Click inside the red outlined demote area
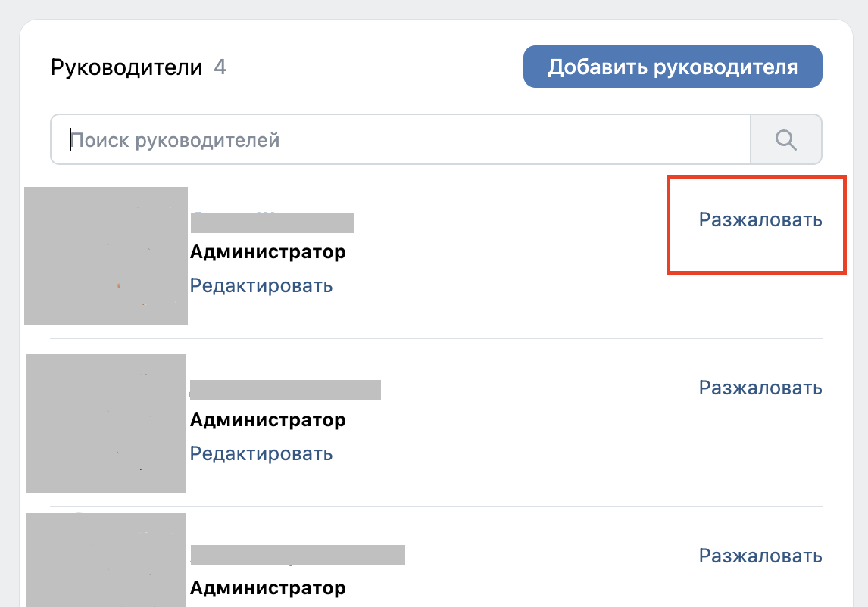Image resolution: width=868 pixels, height=607 pixels. pos(757,224)
